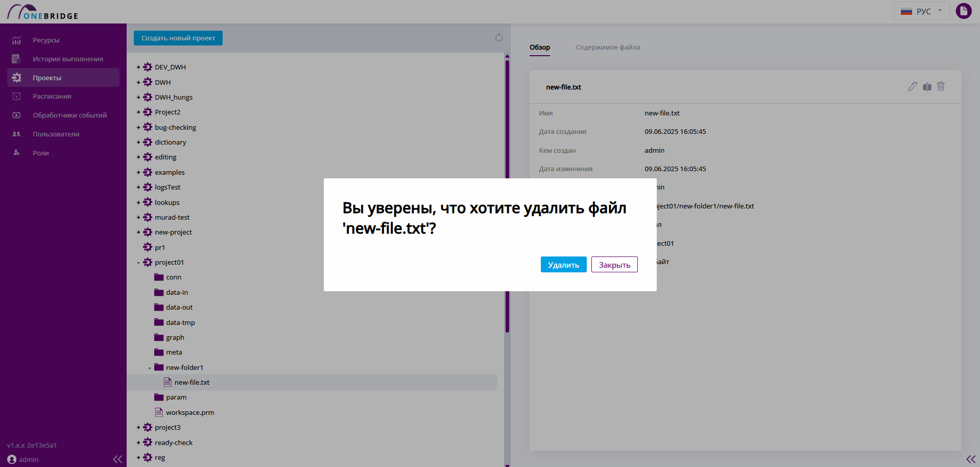980x467 pixels.
Task: Click the pr1 project gear icon
Action: (x=148, y=247)
